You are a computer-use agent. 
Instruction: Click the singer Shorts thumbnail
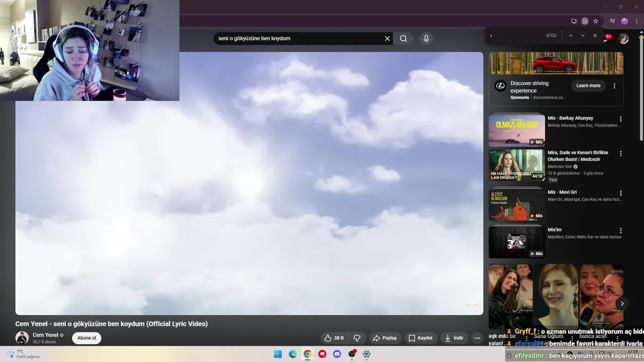tap(511, 297)
